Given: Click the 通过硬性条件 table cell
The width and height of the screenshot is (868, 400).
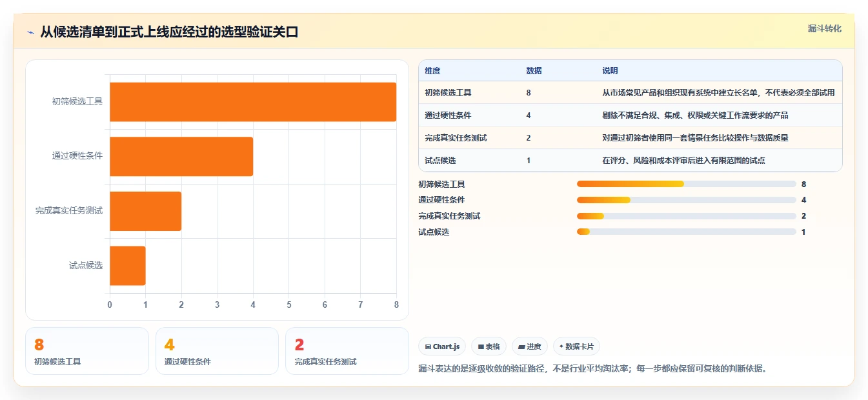Looking at the screenshot, I should click(x=448, y=115).
